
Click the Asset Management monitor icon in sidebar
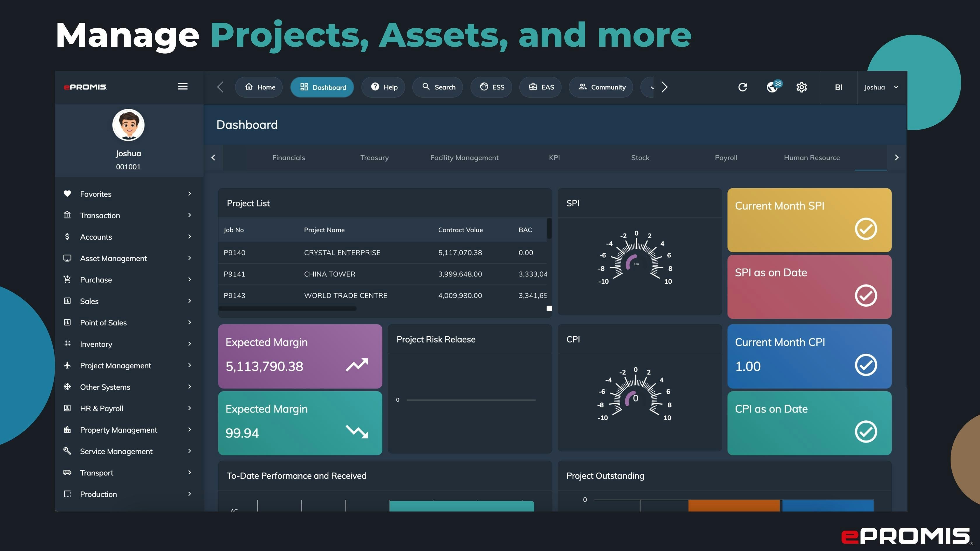point(67,258)
